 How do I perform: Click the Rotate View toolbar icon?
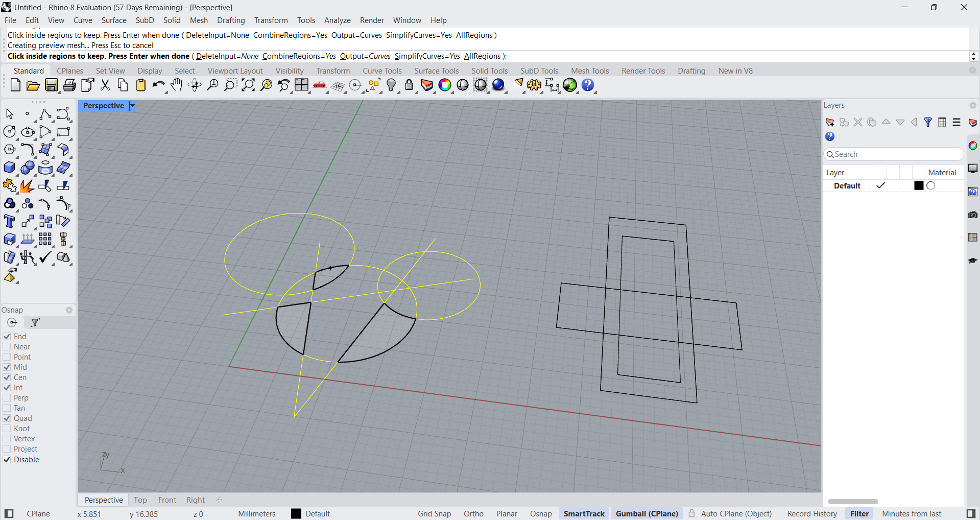195,85
